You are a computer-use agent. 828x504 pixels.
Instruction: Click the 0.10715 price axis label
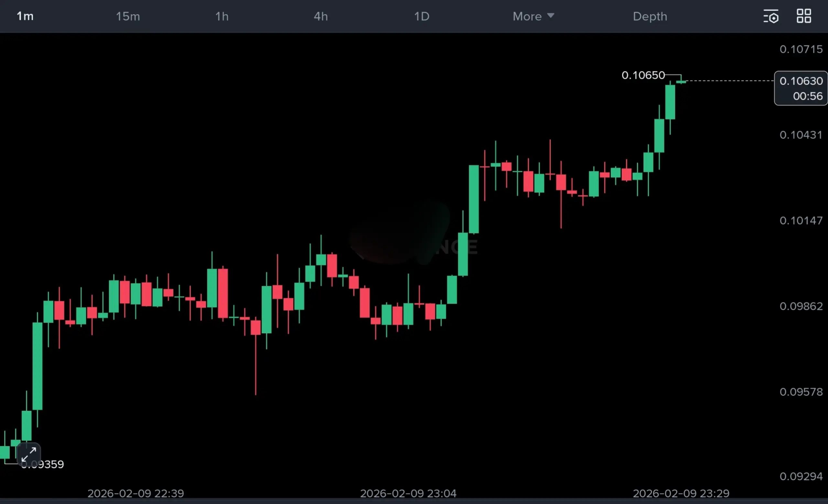(801, 49)
